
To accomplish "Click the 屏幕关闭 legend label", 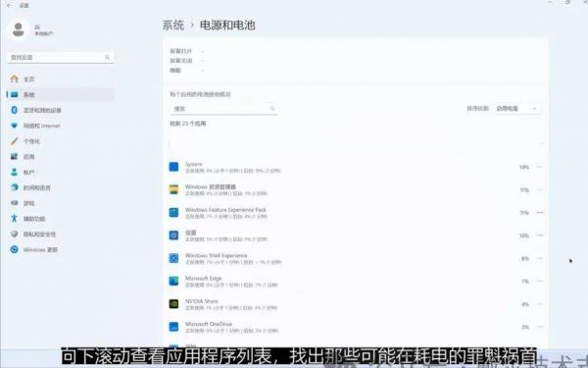I will 181,61.
